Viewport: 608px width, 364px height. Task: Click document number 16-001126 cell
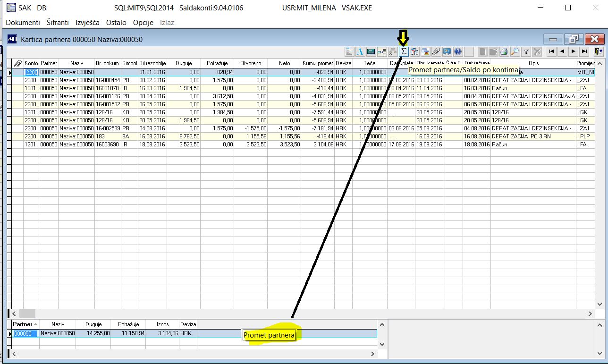pos(108,96)
